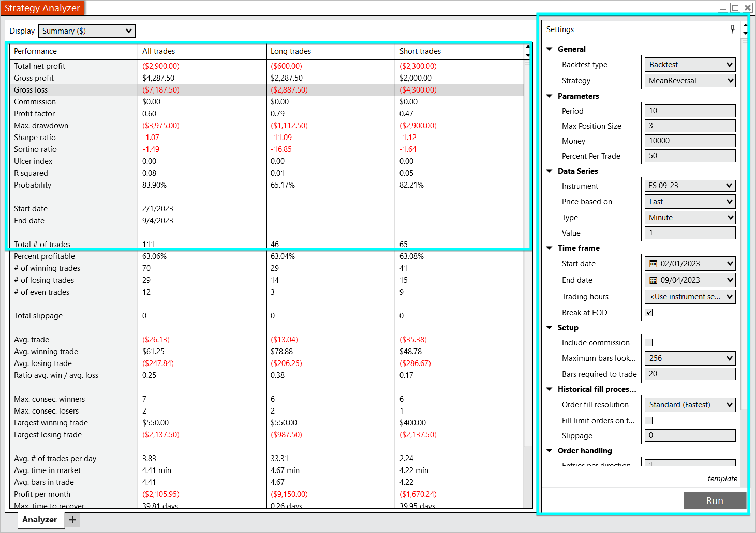Open the Maximum bars look back dropdown
Screen dimensions: 756x533
point(690,358)
